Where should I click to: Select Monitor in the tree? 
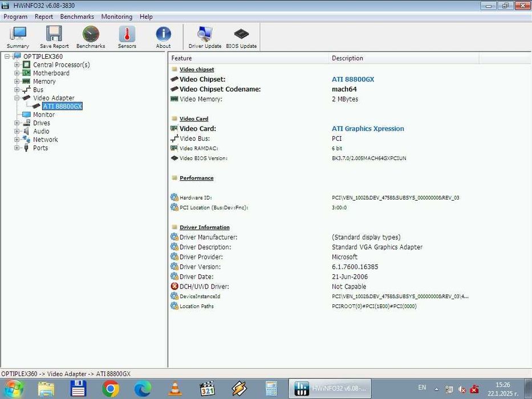coord(44,115)
